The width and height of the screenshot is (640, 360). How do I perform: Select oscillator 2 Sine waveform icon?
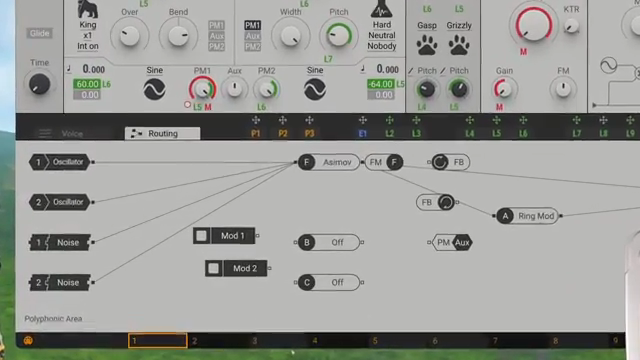tap(315, 89)
